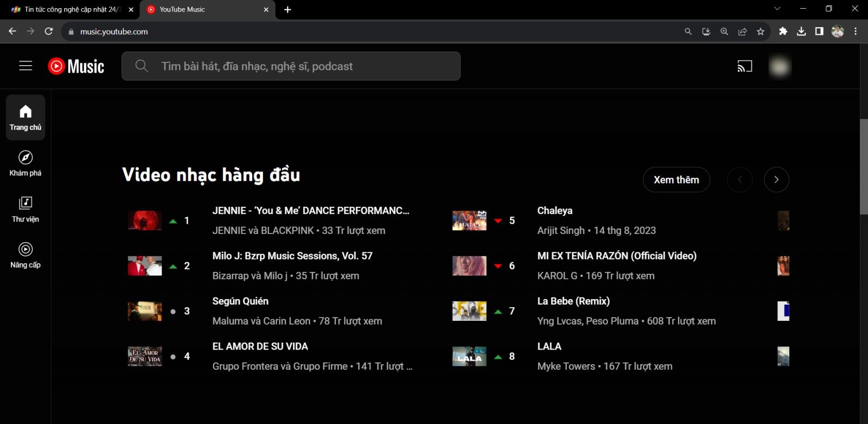Open Thư viện in sidebar
The image size is (868, 424).
[25, 210]
